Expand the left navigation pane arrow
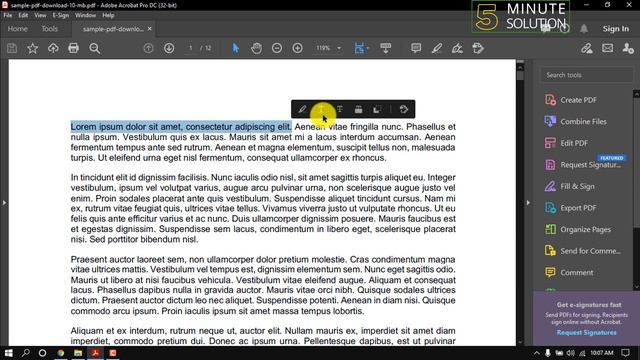The height and width of the screenshot is (360, 640). pos(4,202)
